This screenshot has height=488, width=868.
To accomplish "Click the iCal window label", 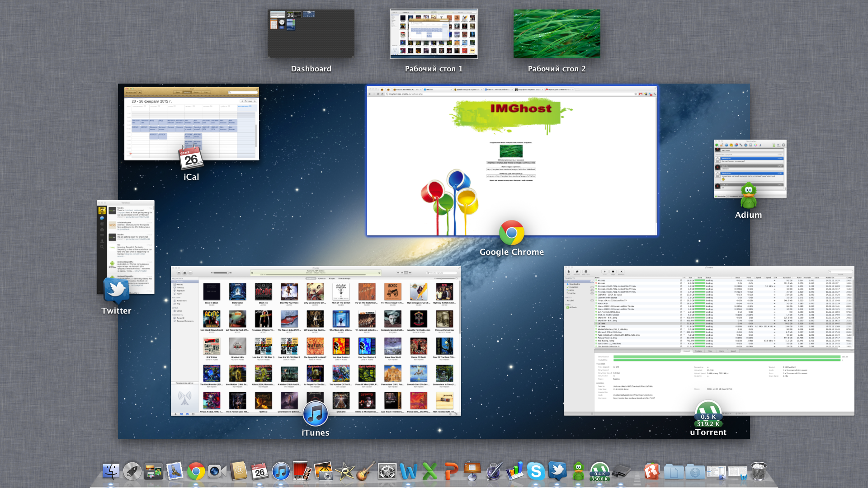I will (191, 177).
